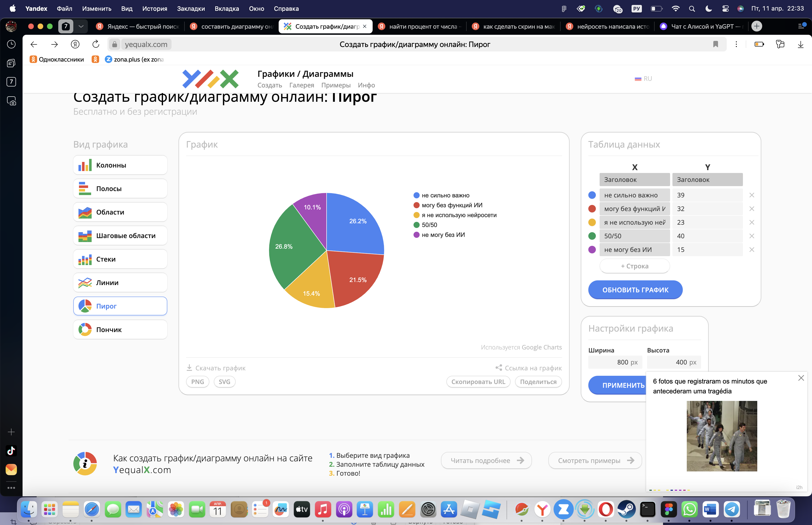Open the Галерея site menu link

pos(301,85)
